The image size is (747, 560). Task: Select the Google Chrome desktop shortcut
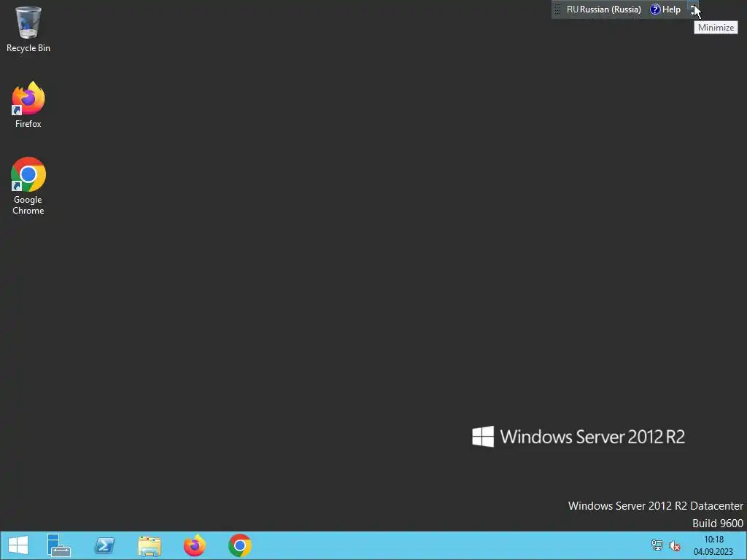tap(28, 186)
